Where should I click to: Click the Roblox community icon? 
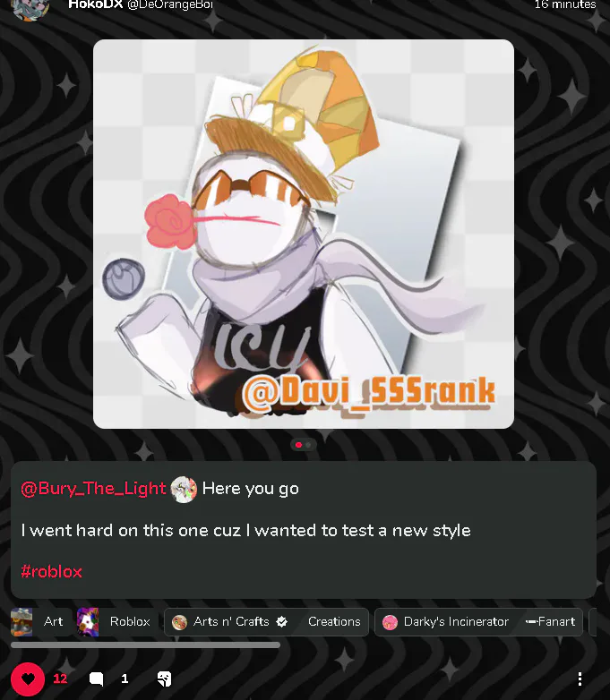[88, 621]
